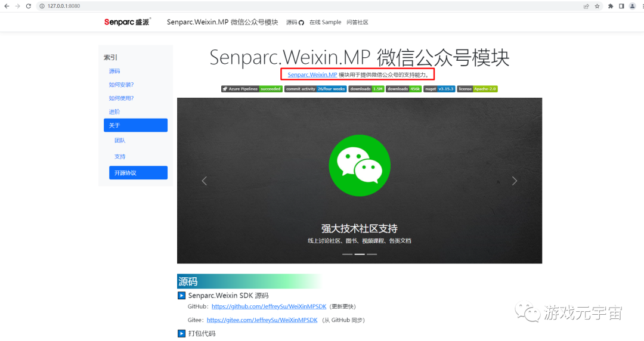Click the 源码 section heading
Screen dimensions: 644x341
pos(188,281)
